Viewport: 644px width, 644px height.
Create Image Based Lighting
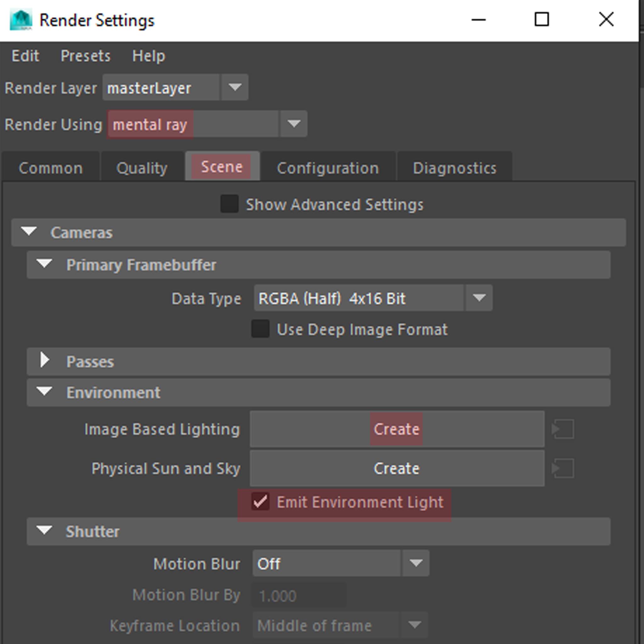coord(397,429)
